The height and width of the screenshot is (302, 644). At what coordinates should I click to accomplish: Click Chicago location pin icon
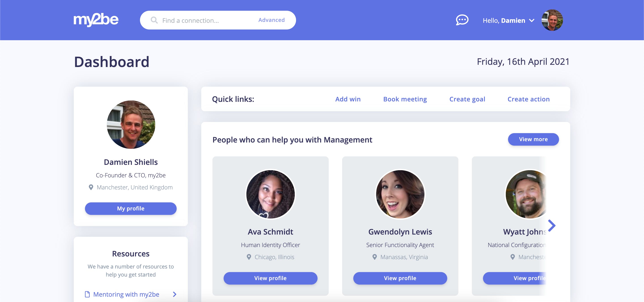click(249, 257)
